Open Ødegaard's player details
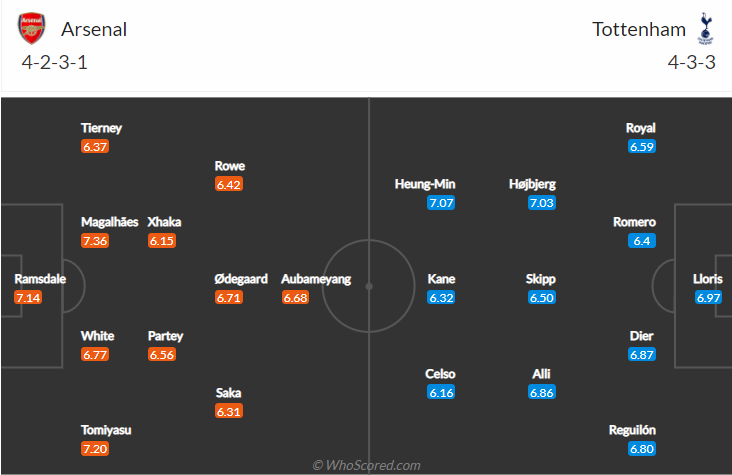The height and width of the screenshot is (475, 732). (241, 279)
